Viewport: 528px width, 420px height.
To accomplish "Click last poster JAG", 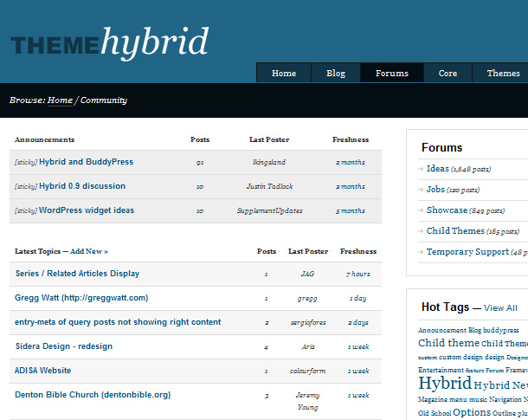I will point(307,274).
